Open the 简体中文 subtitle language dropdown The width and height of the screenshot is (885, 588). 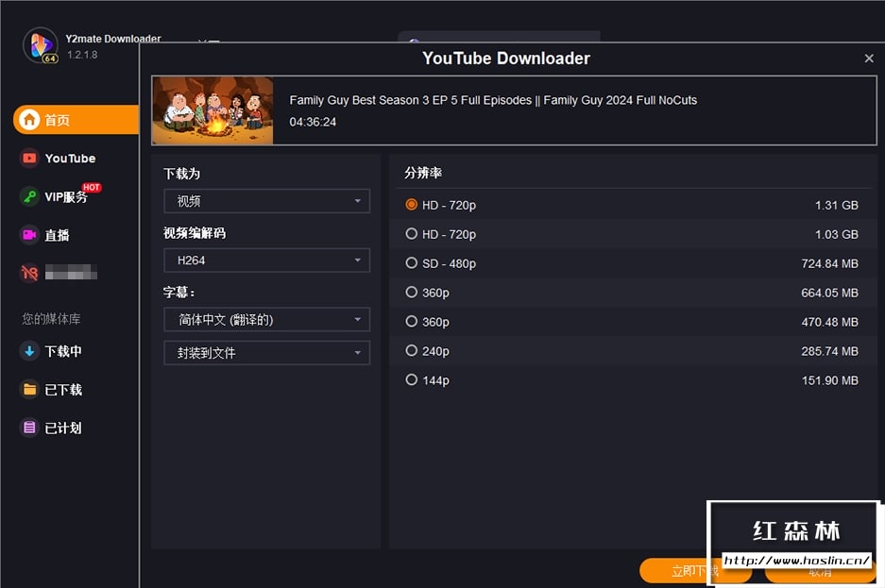point(266,320)
